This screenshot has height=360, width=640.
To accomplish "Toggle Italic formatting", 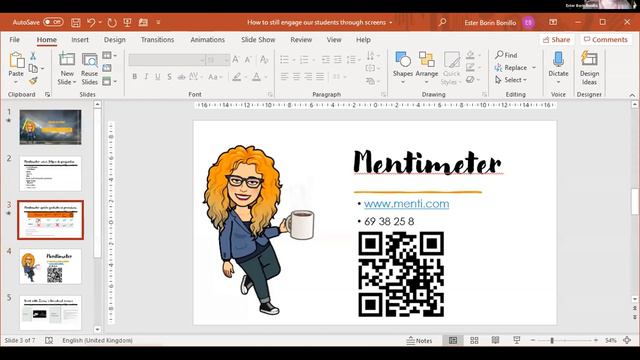I will 146,76.
